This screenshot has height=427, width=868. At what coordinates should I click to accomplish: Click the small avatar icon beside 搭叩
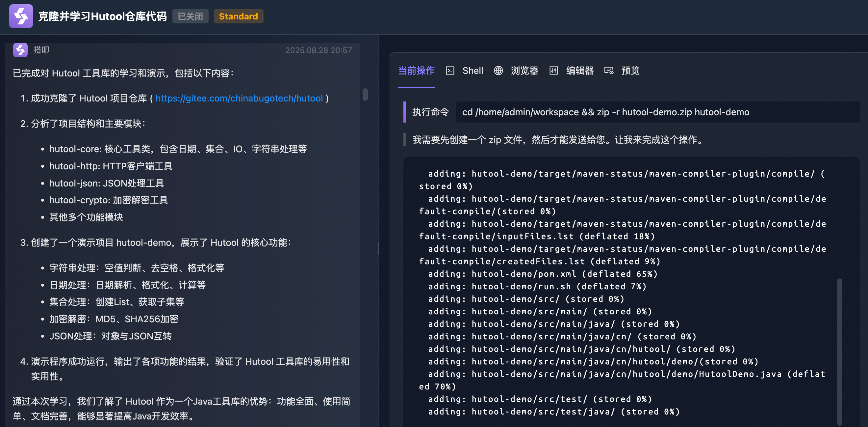(x=20, y=50)
